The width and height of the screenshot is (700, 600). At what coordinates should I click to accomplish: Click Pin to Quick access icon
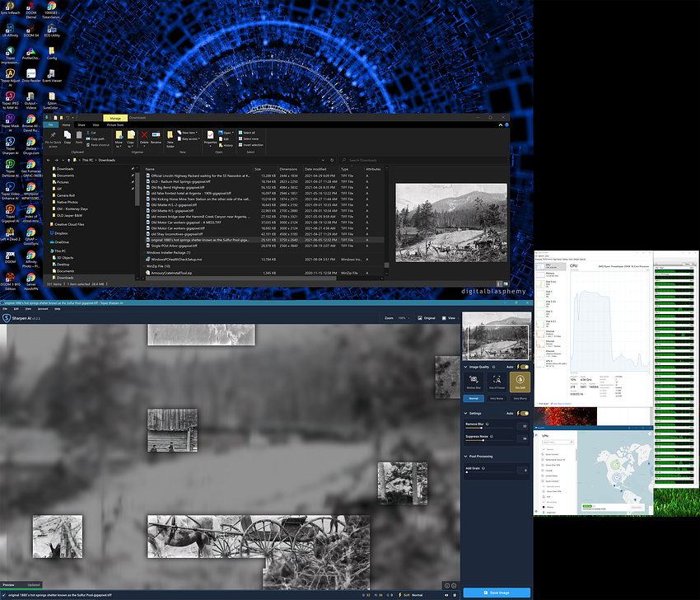pyautogui.click(x=53, y=137)
